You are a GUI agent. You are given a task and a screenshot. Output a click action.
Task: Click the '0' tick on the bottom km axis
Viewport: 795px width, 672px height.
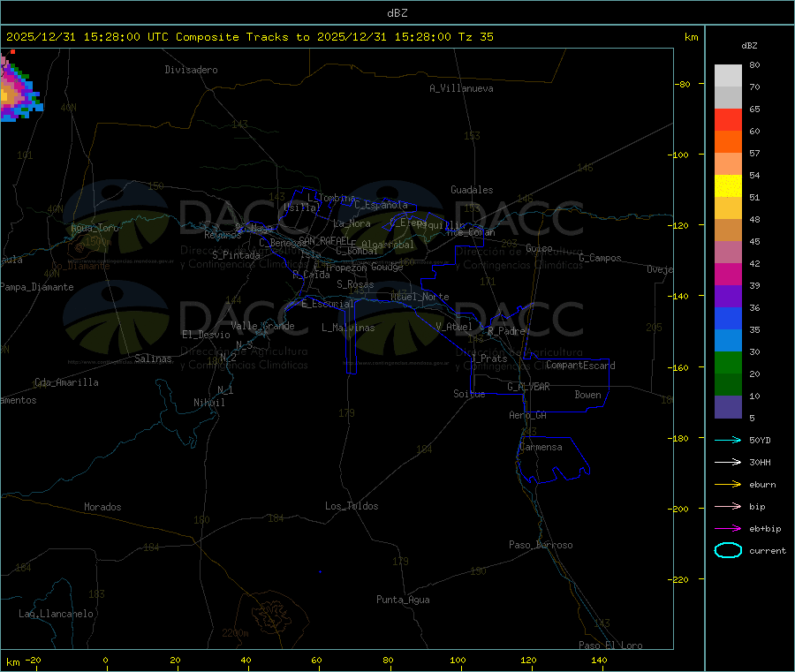[x=105, y=660]
